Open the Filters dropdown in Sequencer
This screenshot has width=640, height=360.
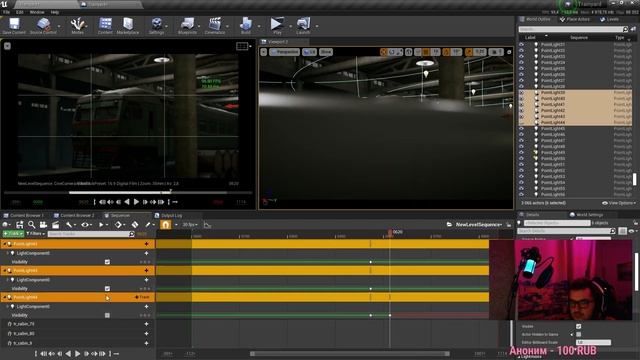point(35,234)
